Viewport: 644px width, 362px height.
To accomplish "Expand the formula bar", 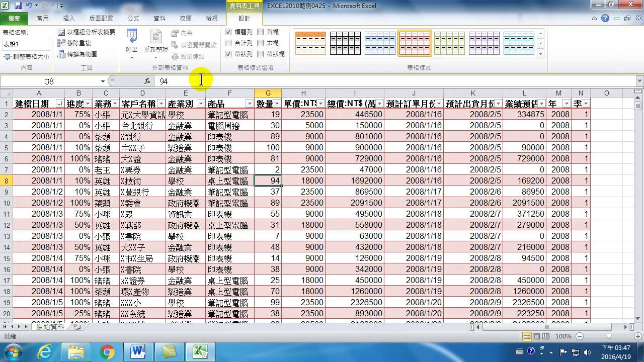I will (639, 81).
